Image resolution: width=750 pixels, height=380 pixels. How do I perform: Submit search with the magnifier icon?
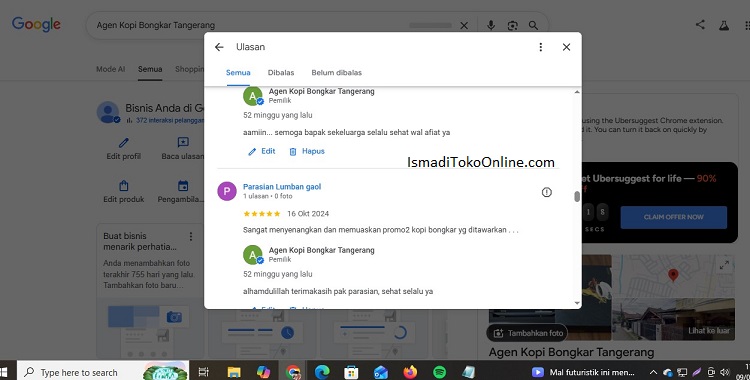(x=533, y=25)
